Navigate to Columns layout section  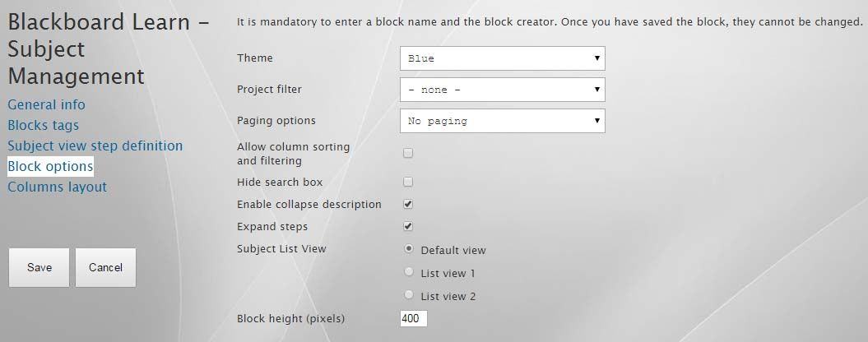[57, 187]
